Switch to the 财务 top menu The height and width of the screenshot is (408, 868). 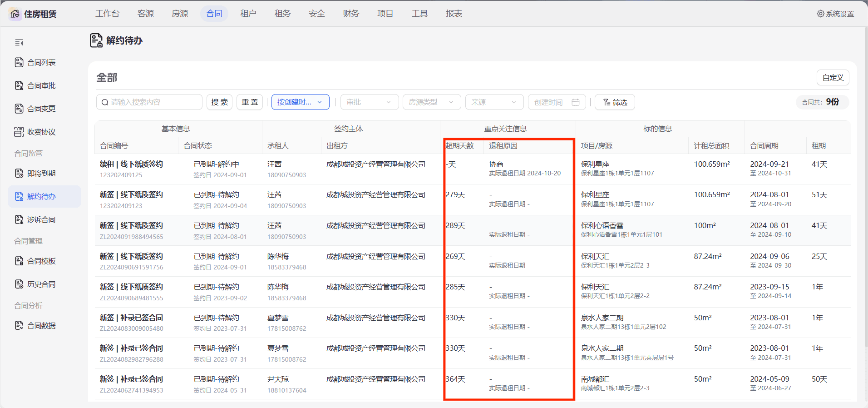[x=351, y=14]
